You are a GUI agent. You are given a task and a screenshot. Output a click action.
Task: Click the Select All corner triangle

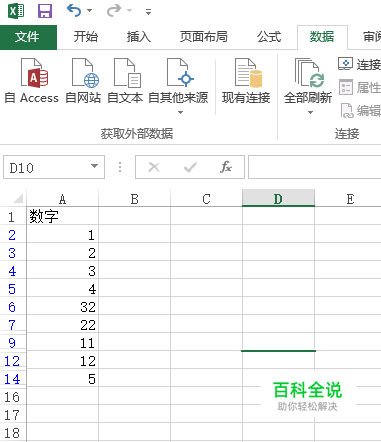[x=18, y=198]
